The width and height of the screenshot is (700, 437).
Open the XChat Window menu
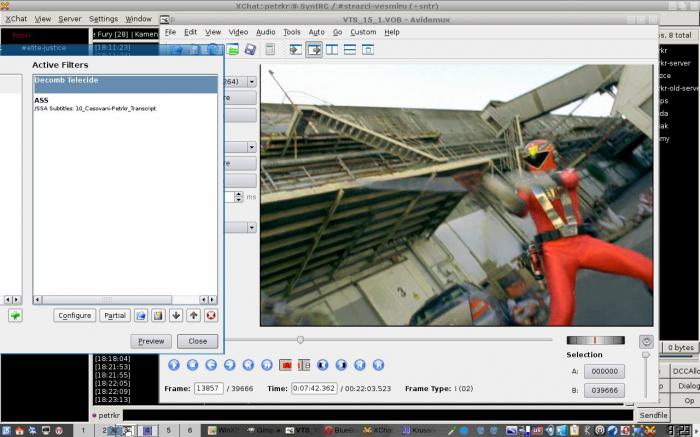(x=138, y=19)
